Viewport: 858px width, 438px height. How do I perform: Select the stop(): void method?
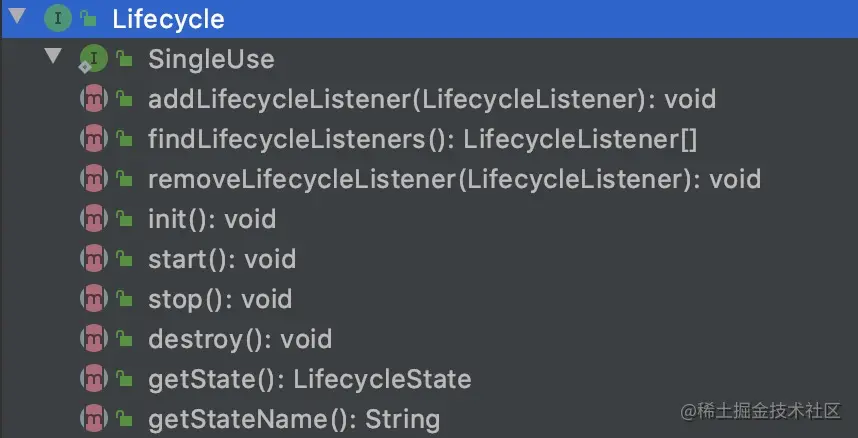[x=220, y=299]
